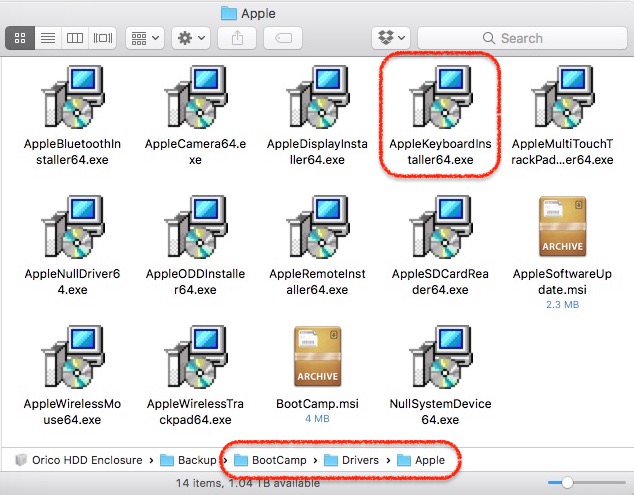Click the 4 MB size label
The width and height of the screenshot is (634, 495).
(x=317, y=419)
